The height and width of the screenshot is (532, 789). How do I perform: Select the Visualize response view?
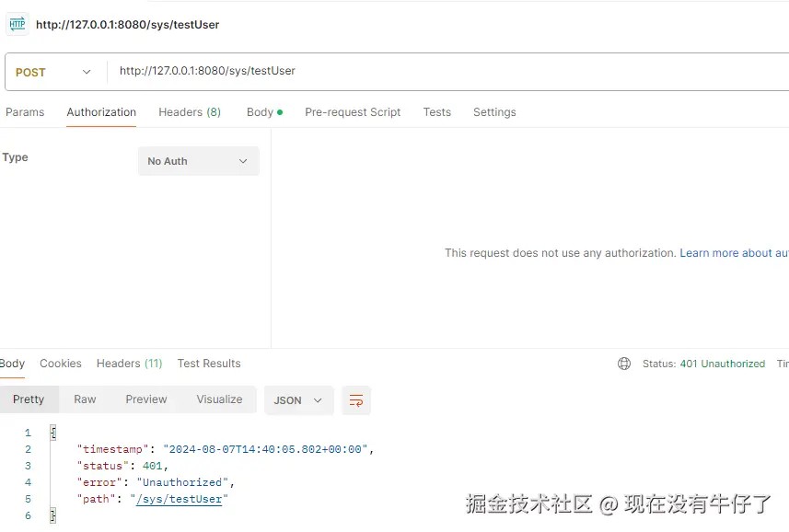click(x=219, y=399)
